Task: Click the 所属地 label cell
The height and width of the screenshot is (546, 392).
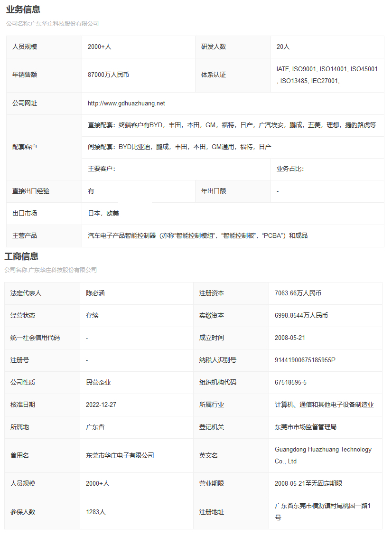Action: point(42,427)
